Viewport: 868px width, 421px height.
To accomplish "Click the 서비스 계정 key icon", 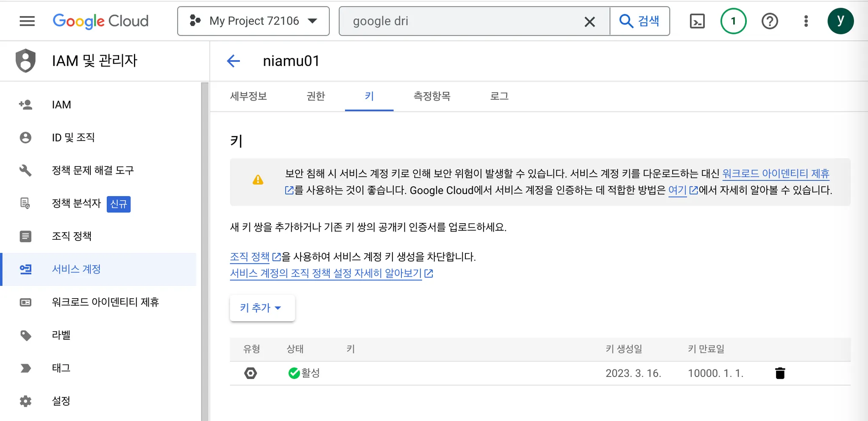I will [x=25, y=269].
